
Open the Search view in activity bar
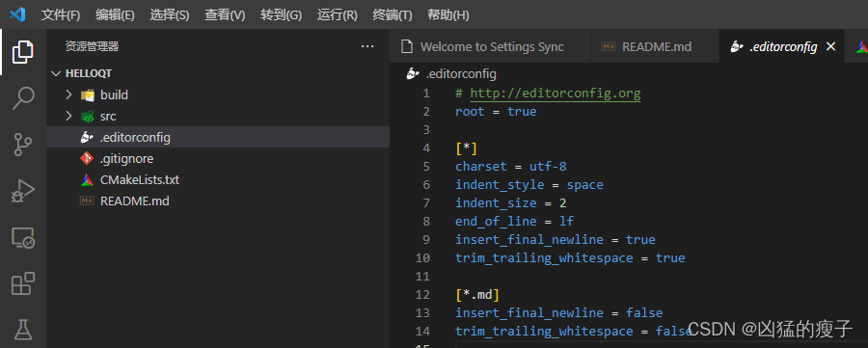(23, 98)
